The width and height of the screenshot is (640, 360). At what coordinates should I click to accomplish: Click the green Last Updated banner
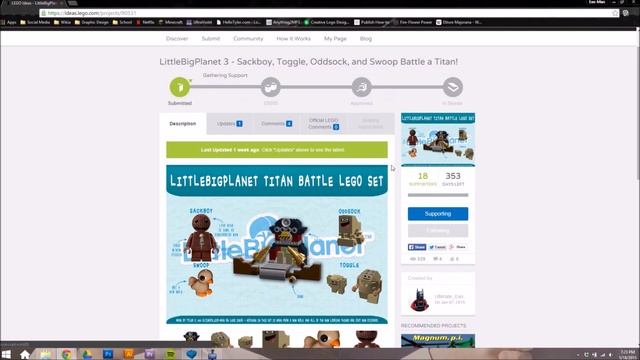tap(277, 150)
